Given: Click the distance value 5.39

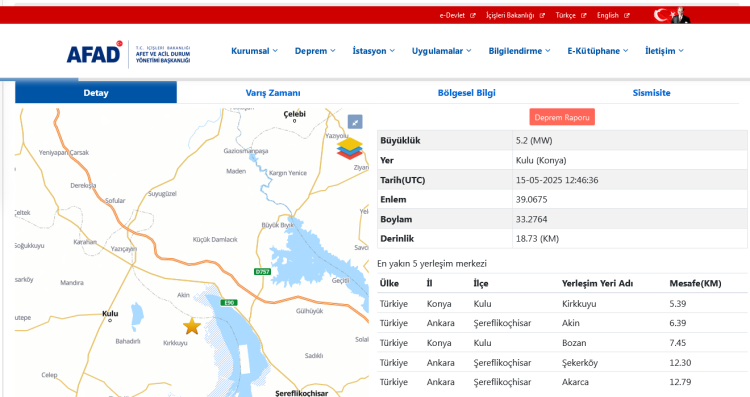Looking at the screenshot, I should [x=678, y=304].
